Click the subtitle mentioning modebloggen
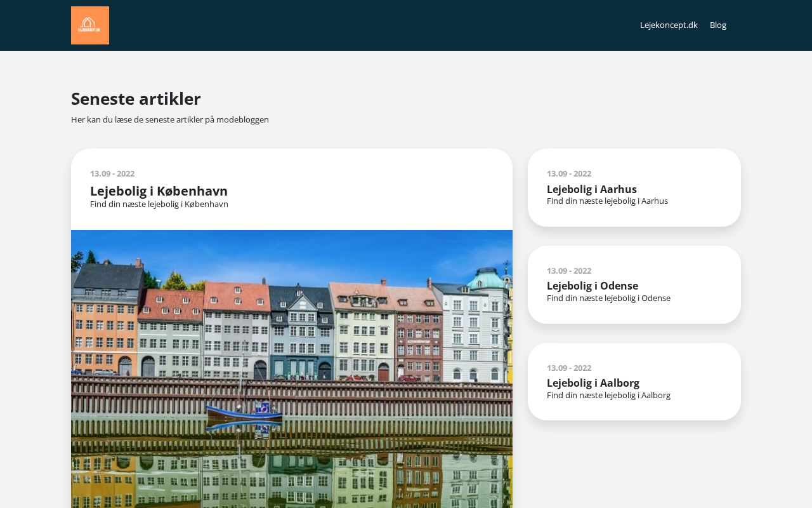This screenshot has width=812, height=508. pos(170,119)
